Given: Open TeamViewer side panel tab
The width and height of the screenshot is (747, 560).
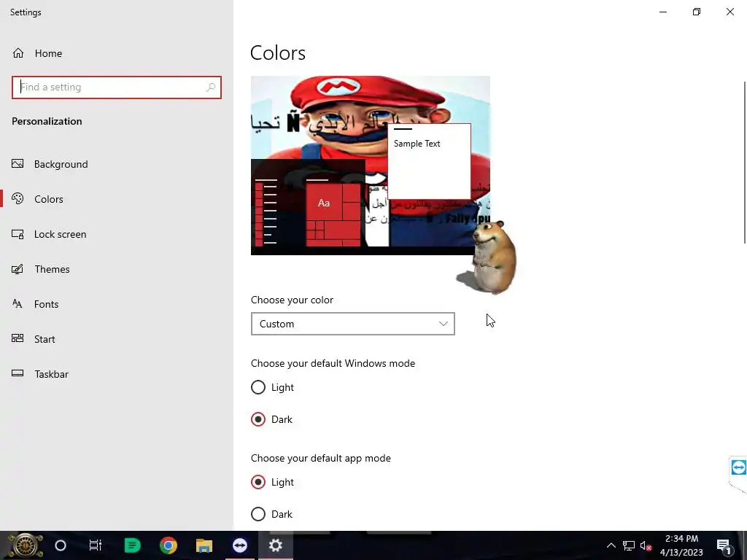Looking at the screenshot, I should 738,468.
